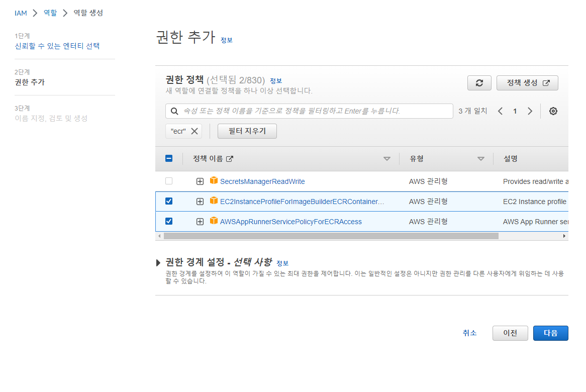Click the policy icon beside AWSAppRunnerServicePolicyForECRAccess
This screenshot has width=586, height=392.
(214, 221)
